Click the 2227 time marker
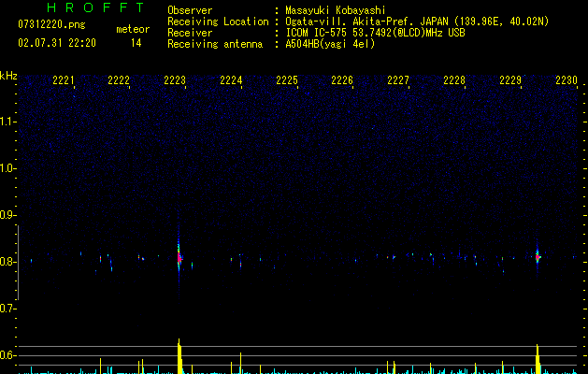 (x=398, y=80)
